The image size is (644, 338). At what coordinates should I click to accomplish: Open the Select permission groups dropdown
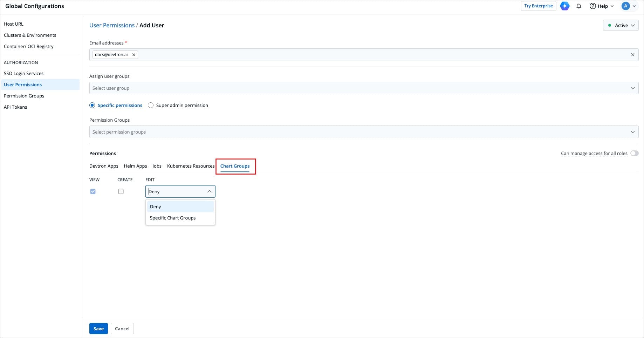[364, 132]
